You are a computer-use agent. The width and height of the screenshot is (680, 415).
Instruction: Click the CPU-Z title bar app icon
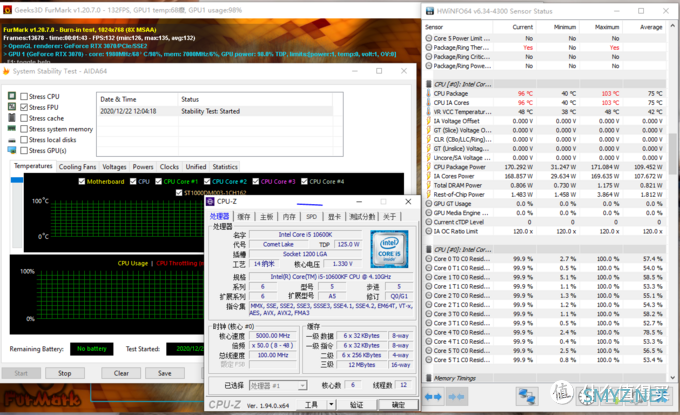pos(210,201)
